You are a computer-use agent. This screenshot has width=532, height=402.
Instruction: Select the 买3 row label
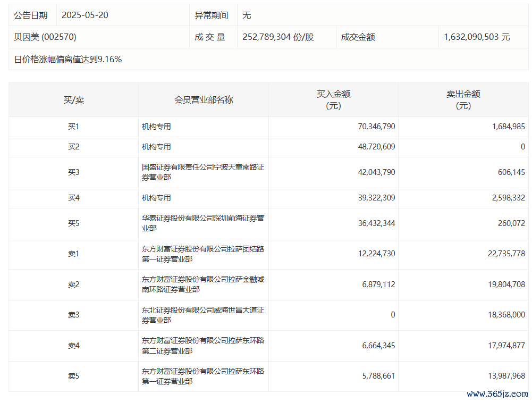pos(74,172)
